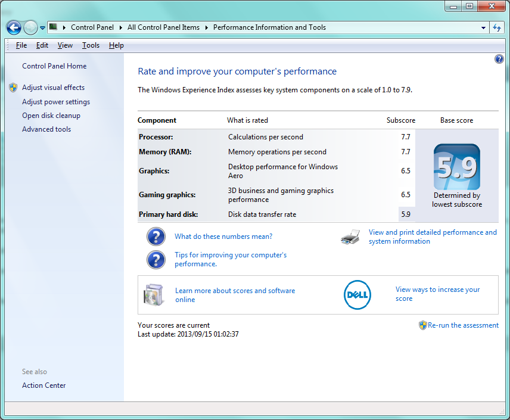Open the View menu
Image resolution: width=510 pixels, height=420 pixels.
tap(65, 45)
